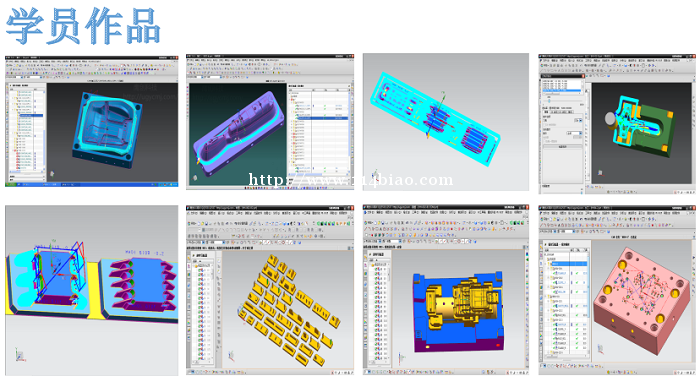Open the blue base with gold core screenshot
Image resolution: width=700 pixels, height=387 pixels.
click(x=446, y=290)
